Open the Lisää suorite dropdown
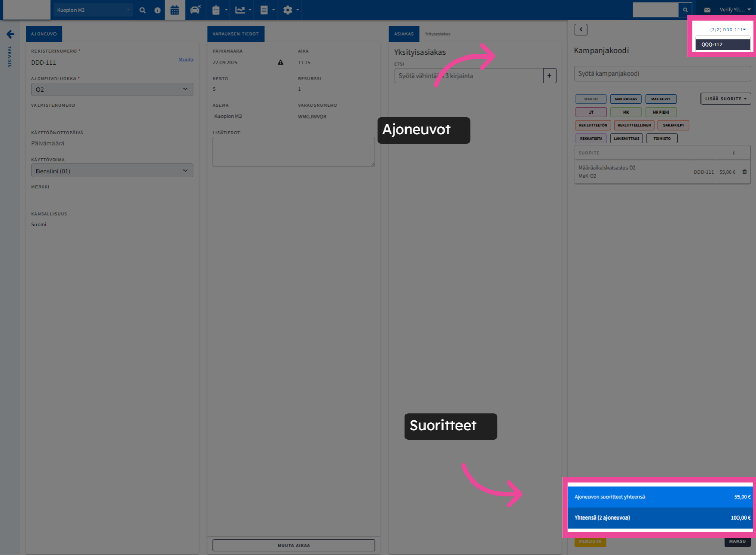756x555 pixels. pyautogui.click(x=726, y=99)
